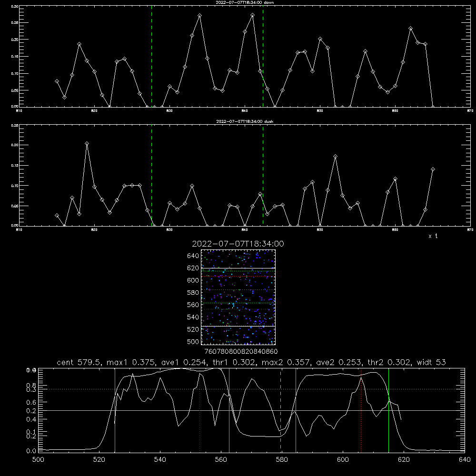Screen dimensions: 476x476
Task: Click the large 2022-07-07T18:34:00 title above the image
Action: tap(238, 244)
